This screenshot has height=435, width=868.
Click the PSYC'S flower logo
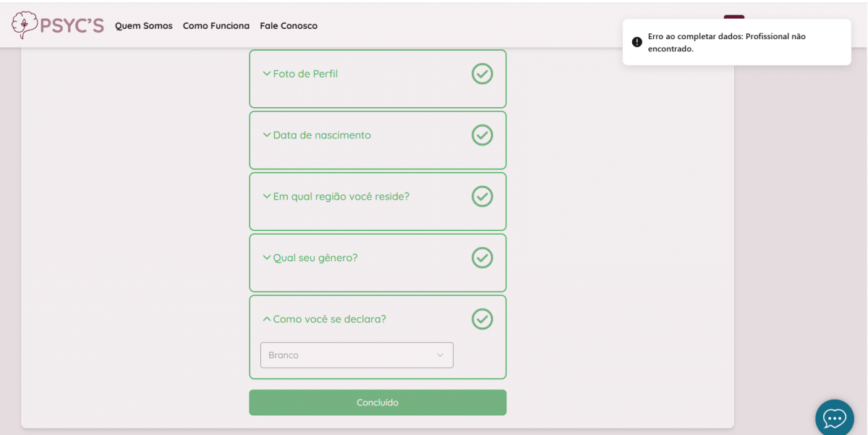click(x=25, y=25)
